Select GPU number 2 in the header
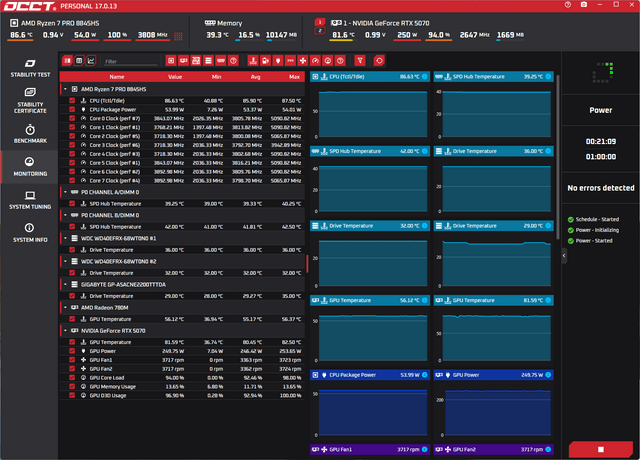This screenshot has width=640, height=460. click(x=320, y=31)
